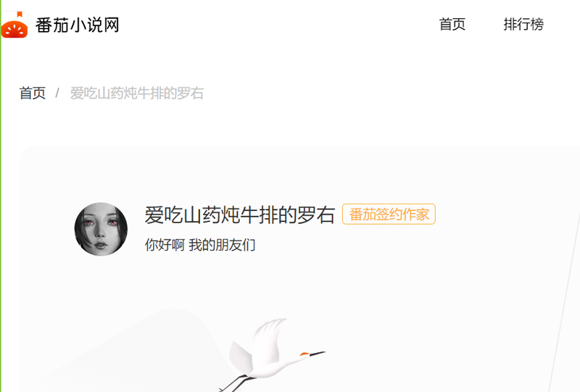The height and width of the screenshot is (392, 580).
Task: Go to 首页 in the top navigation
Action: [452, 25]
